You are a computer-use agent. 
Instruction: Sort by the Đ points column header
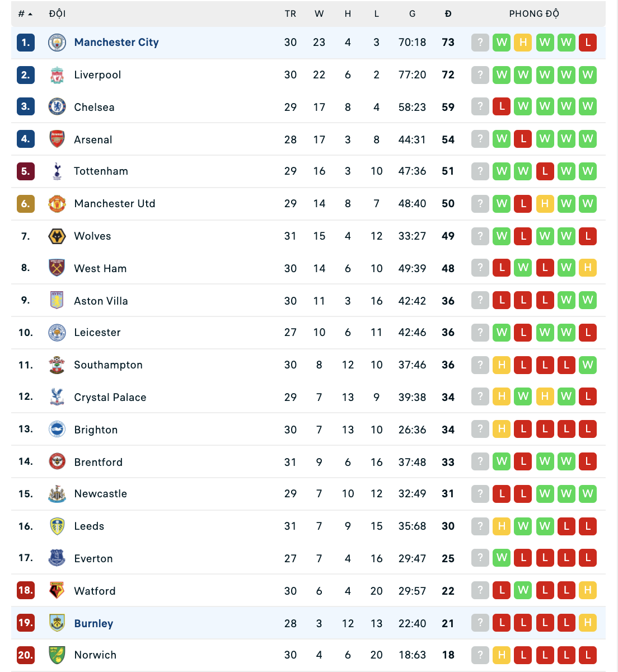point(448,14)
